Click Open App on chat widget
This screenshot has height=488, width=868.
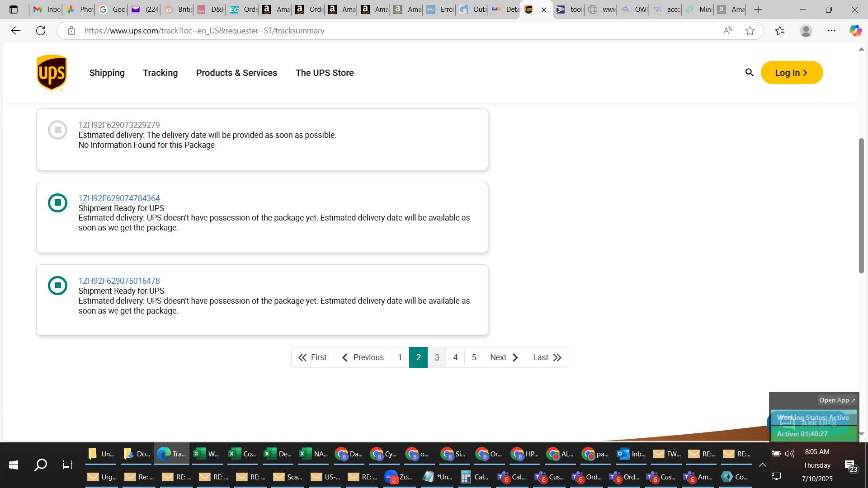click(837, 400)
